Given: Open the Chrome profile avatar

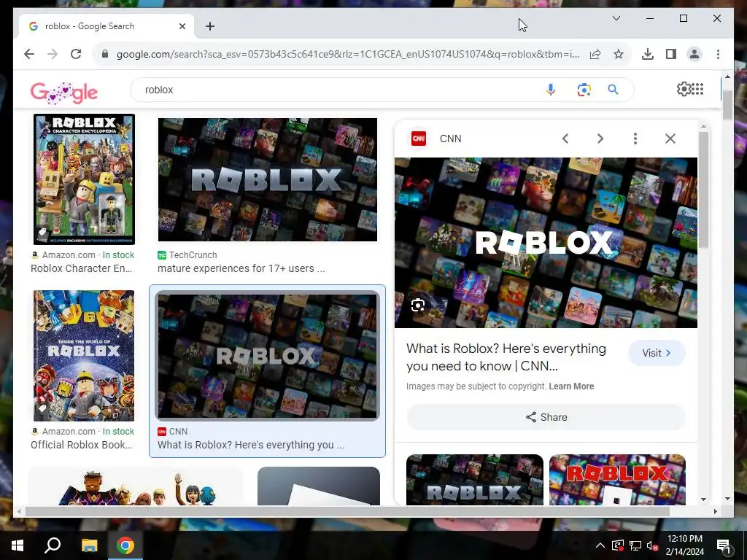Looking at the screenshot, I should tap(694, 54).
